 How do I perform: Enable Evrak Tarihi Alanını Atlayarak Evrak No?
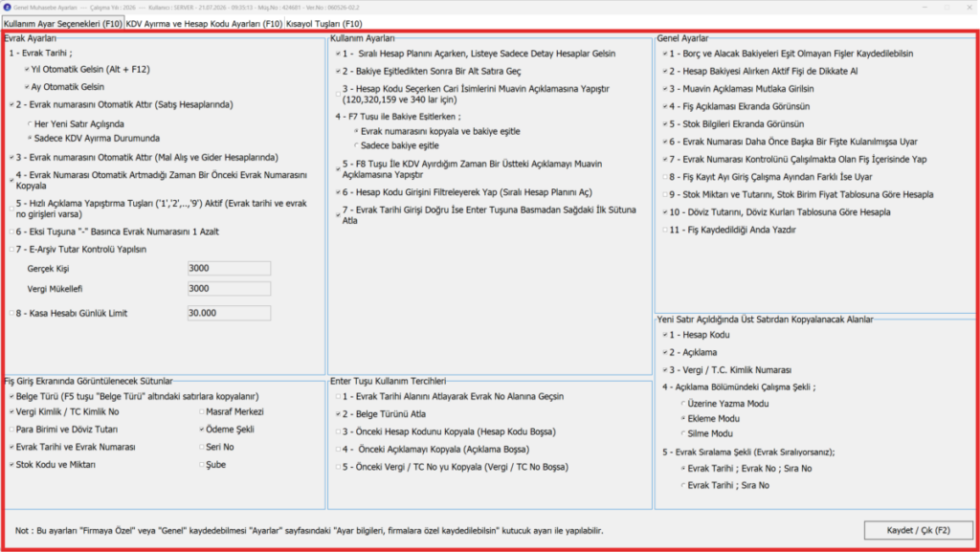[x=338, y=396]
